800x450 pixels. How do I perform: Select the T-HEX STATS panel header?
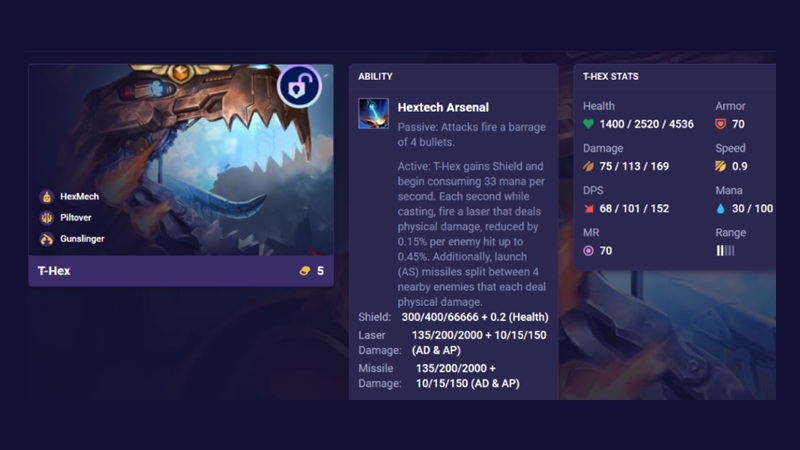point(611,77)
